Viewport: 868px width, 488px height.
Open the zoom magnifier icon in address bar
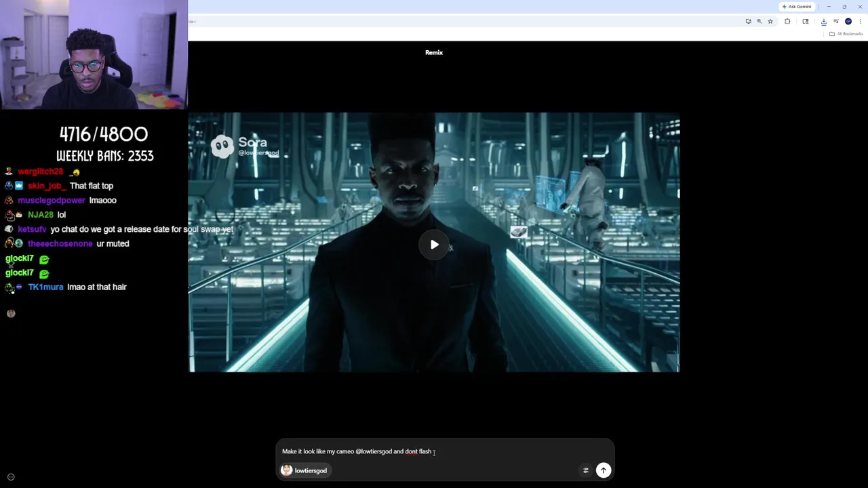pos(759,22)
